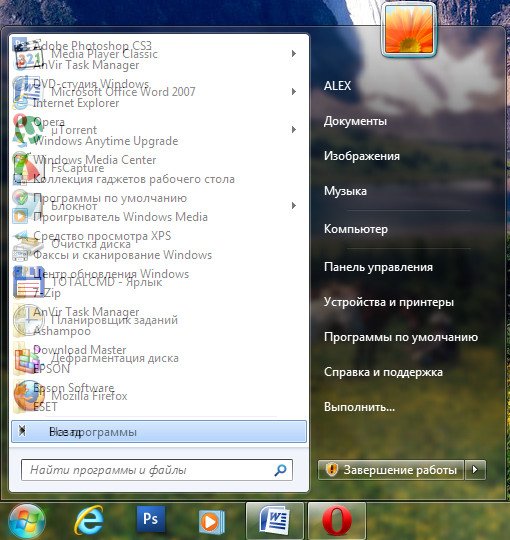Select Windows Media Center entry
The width and height of the screenshot is (510, 540).
(x=95, y=160)
